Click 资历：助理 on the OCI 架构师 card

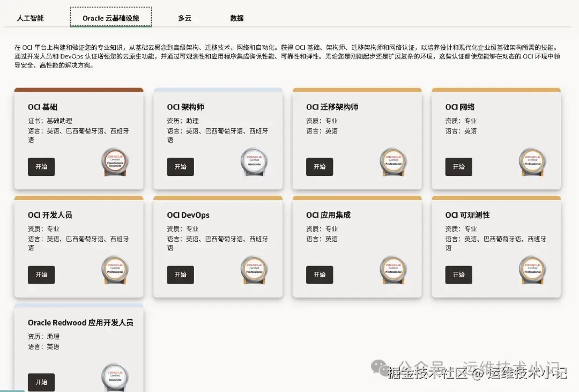tap(183, 121)
